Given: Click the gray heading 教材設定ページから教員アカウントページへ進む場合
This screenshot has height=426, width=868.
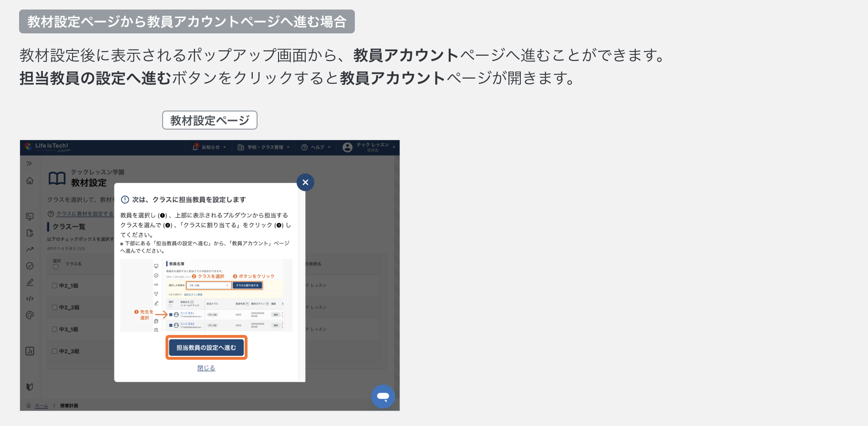Looking at the screenshot, I should tap(187, 21).
